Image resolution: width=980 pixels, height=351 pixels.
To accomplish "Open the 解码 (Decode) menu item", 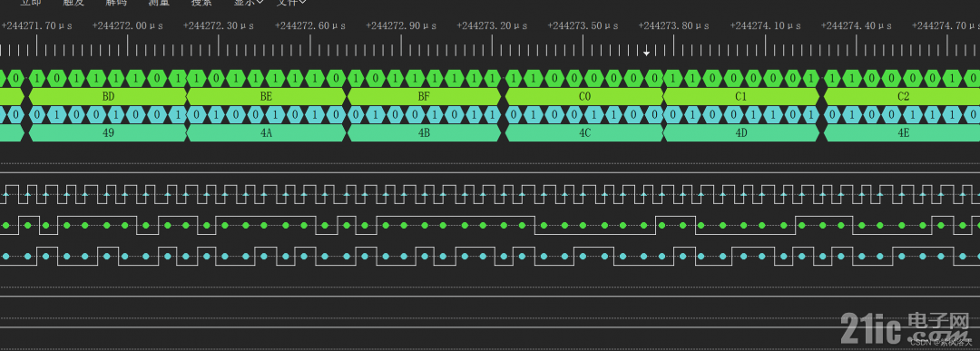I will tap(116, 3).
